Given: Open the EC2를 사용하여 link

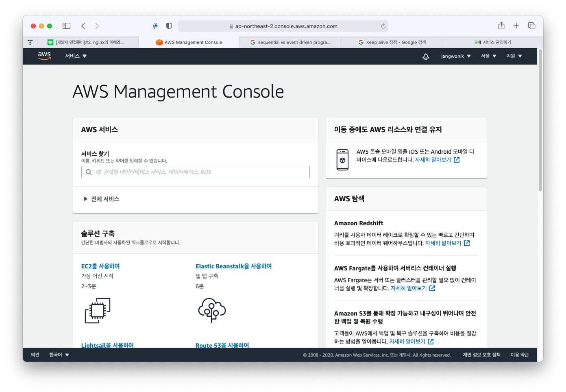Looking at the screenshot, I should pos(100,266).
